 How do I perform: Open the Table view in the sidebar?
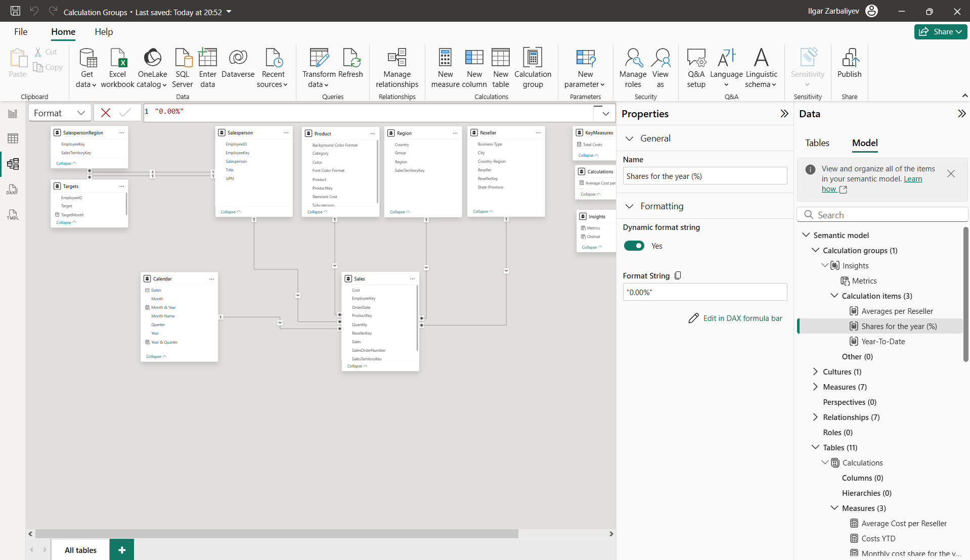point(13,138)
